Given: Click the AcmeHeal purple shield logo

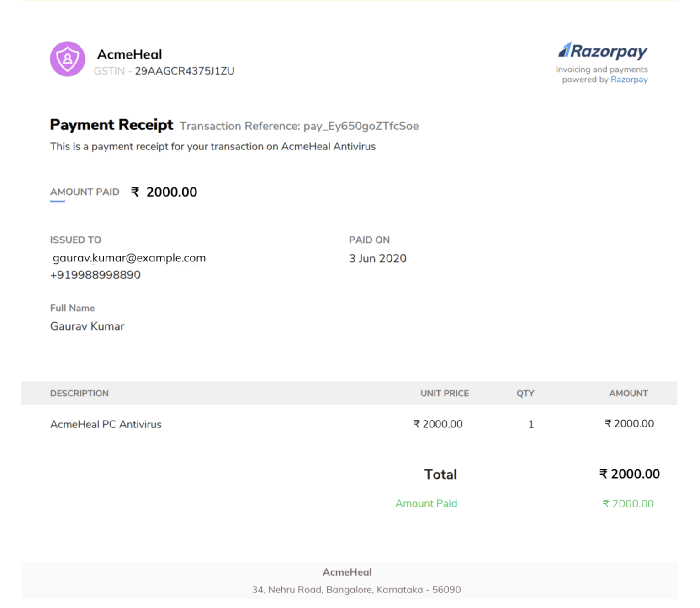Looking at the screenshot, I should (x=68, y=59).
